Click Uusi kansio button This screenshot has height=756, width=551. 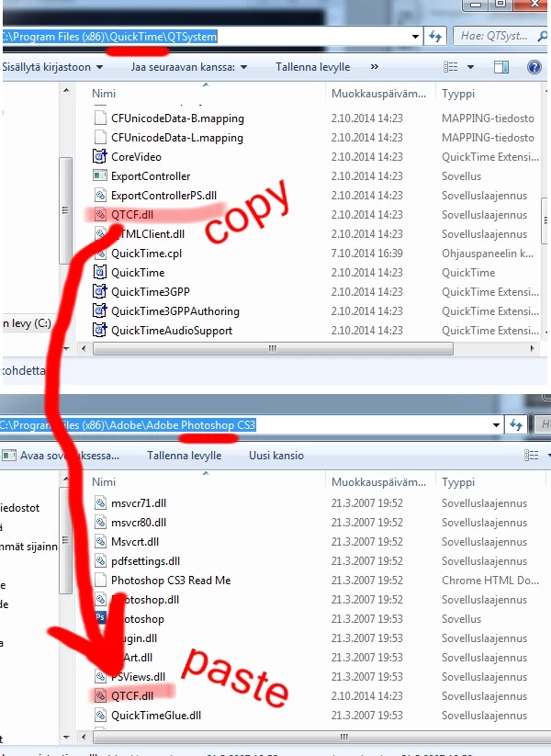coord(276,456)
